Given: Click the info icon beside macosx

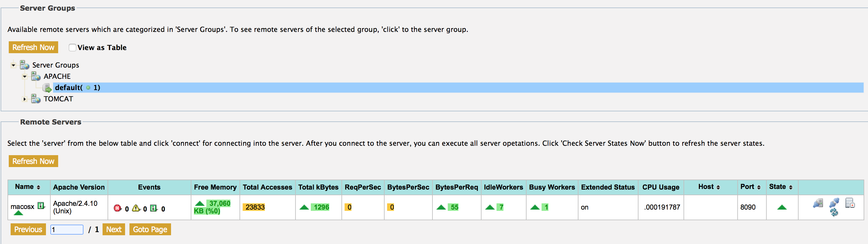Looking at the screenshot, I should coord(41,206).
